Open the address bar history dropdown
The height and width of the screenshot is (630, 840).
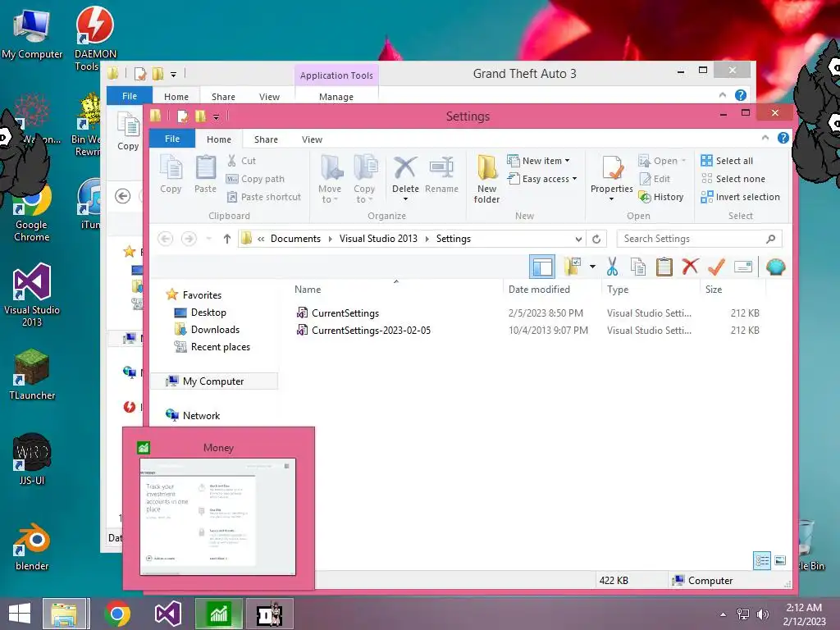tap(578, 239)
